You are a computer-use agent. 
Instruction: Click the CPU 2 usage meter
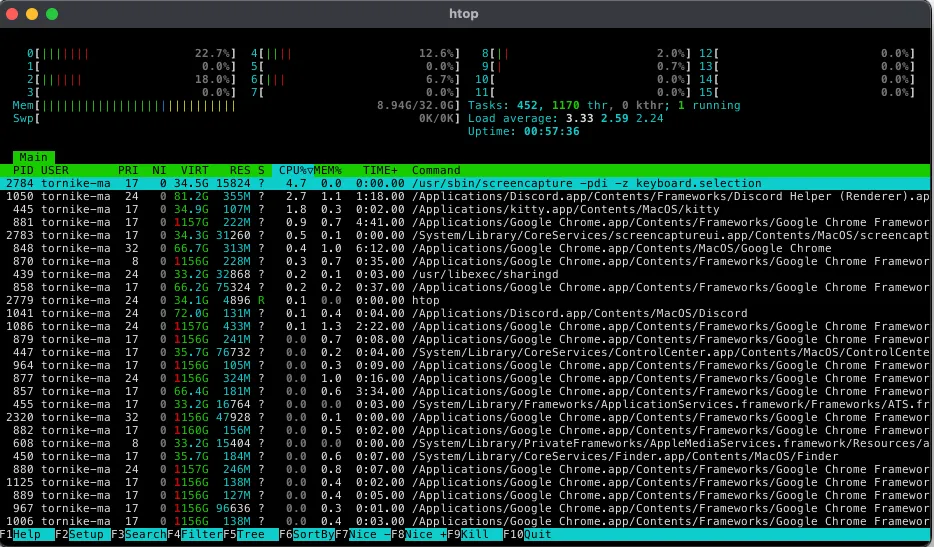click(131, 80)
